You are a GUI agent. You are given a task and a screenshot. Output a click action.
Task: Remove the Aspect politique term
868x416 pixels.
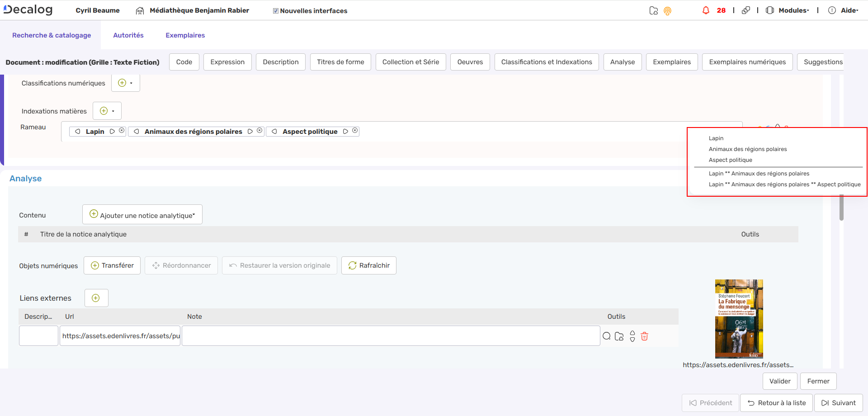pyautogui.click(x=355, y=131)
